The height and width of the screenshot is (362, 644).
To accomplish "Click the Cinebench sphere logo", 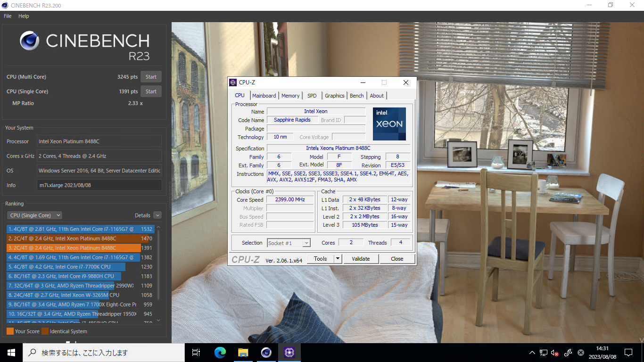I will pos(30,41).
